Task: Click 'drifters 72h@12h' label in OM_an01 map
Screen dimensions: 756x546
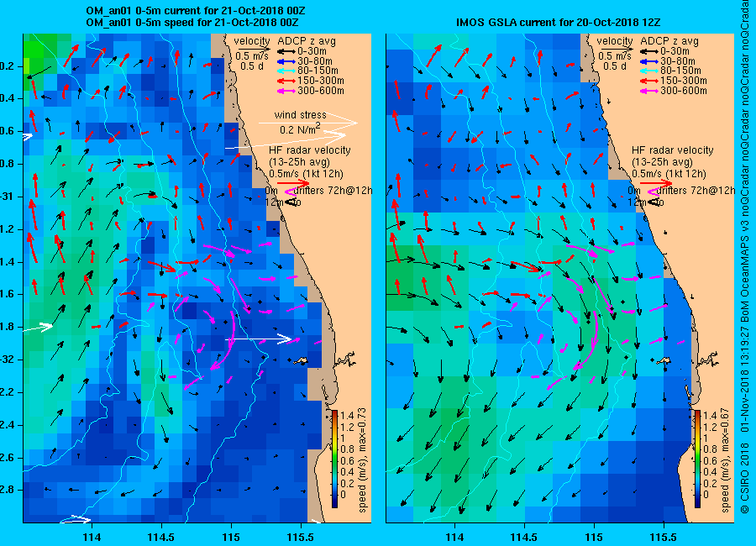Action: pos(333,191)
